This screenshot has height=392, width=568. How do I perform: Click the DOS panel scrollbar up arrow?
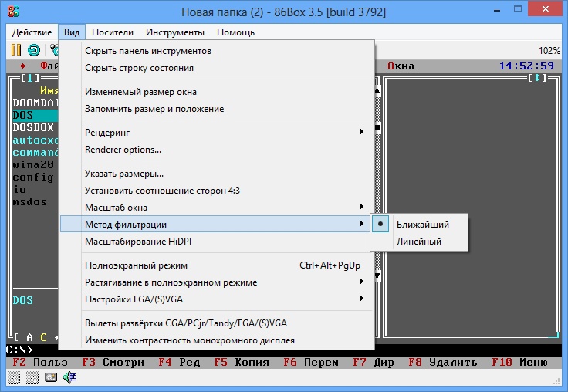[377, 90]
